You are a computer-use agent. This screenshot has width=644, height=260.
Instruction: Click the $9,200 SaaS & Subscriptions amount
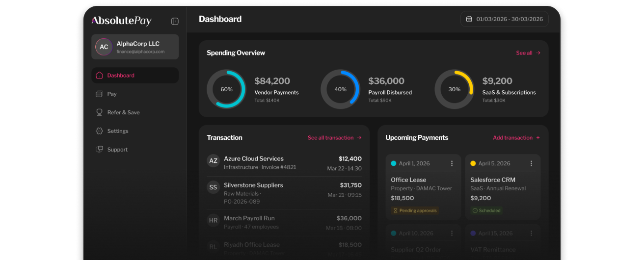coord(497,81)
